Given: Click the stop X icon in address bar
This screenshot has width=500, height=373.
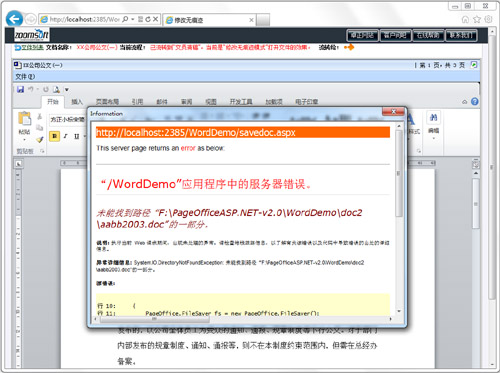Looking at the screenshot, I should click(x=155, y=19).
